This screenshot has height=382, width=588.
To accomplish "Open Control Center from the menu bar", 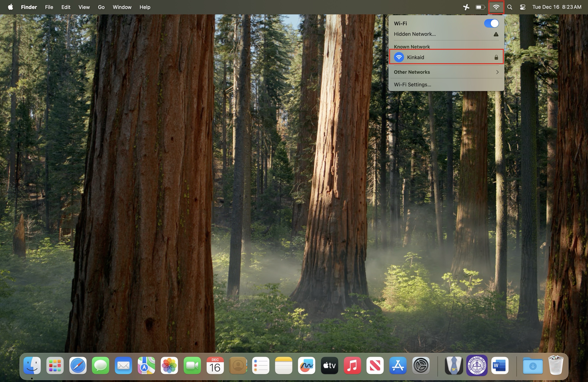I will [x=522, y=7].
